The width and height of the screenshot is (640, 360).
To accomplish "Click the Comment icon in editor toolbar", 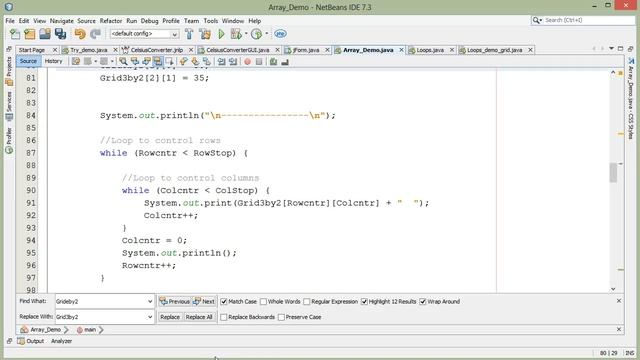I will (273, 62).
